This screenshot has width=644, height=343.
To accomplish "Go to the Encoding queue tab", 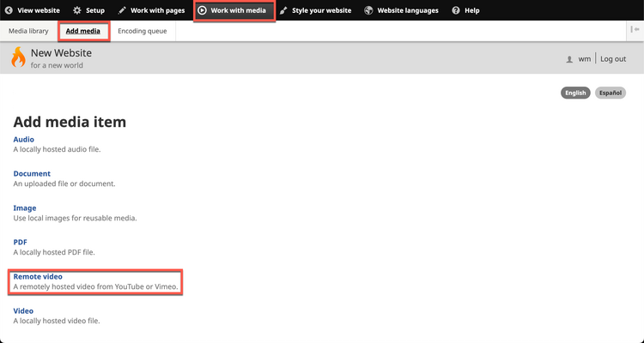I will (142, 31).
